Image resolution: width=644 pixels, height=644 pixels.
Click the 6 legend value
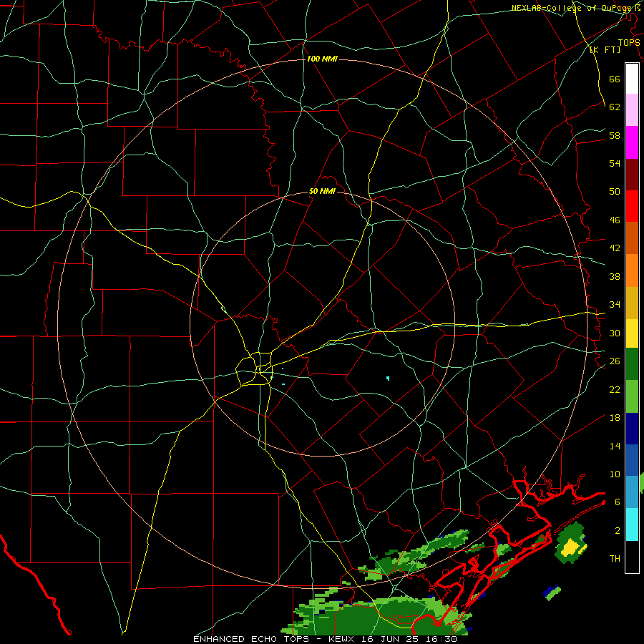pos(618,502)
